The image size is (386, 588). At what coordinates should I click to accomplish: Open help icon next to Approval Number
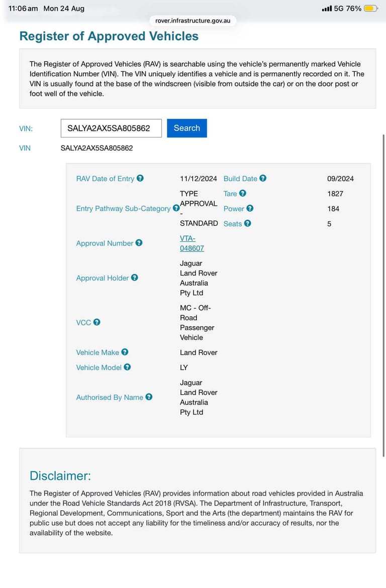tap(139, 242)
